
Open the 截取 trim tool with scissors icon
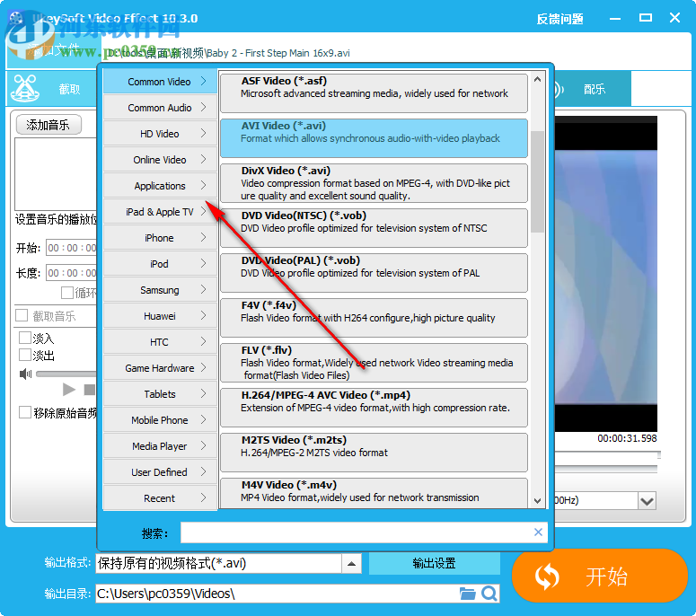click(51, 89)
